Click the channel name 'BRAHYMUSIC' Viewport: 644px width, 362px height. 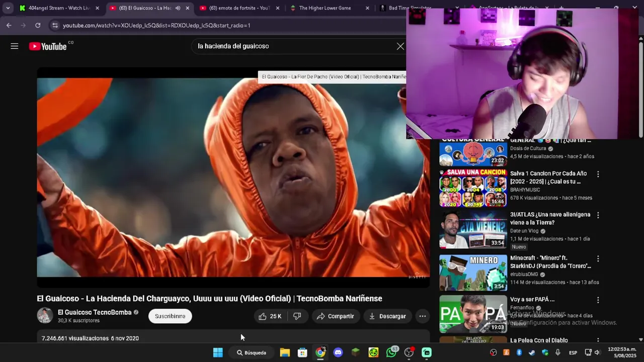(x=525, y=190)
